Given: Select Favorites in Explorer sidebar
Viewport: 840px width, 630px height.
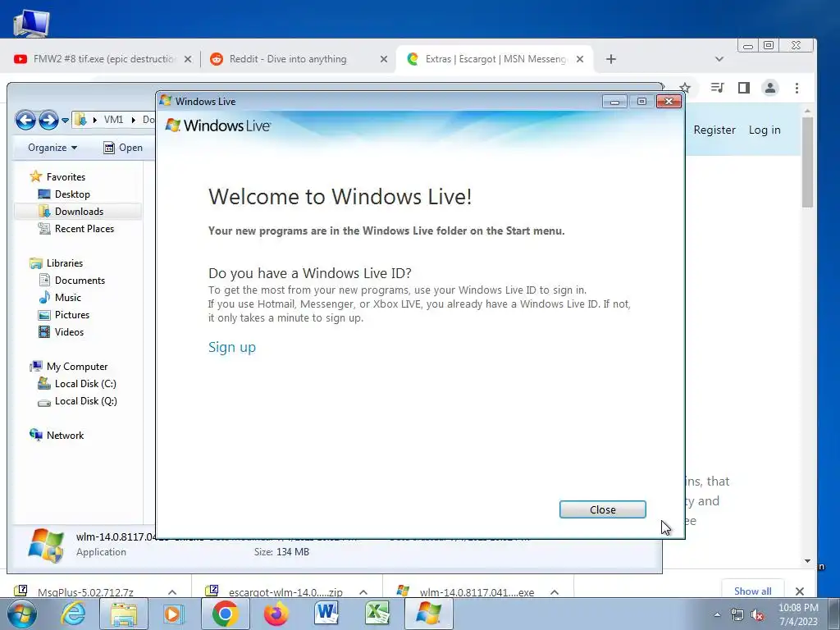Looking at the screenshot, I should click(58, 177).
